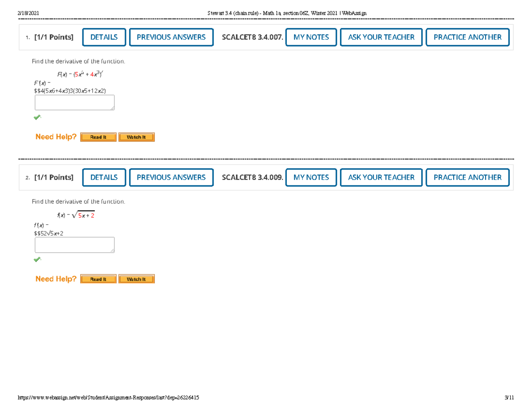Screen dimensions: 532x411
Task: View PREVIOUS ANSWERS for question 1
Action: click(x=171, y=37)
